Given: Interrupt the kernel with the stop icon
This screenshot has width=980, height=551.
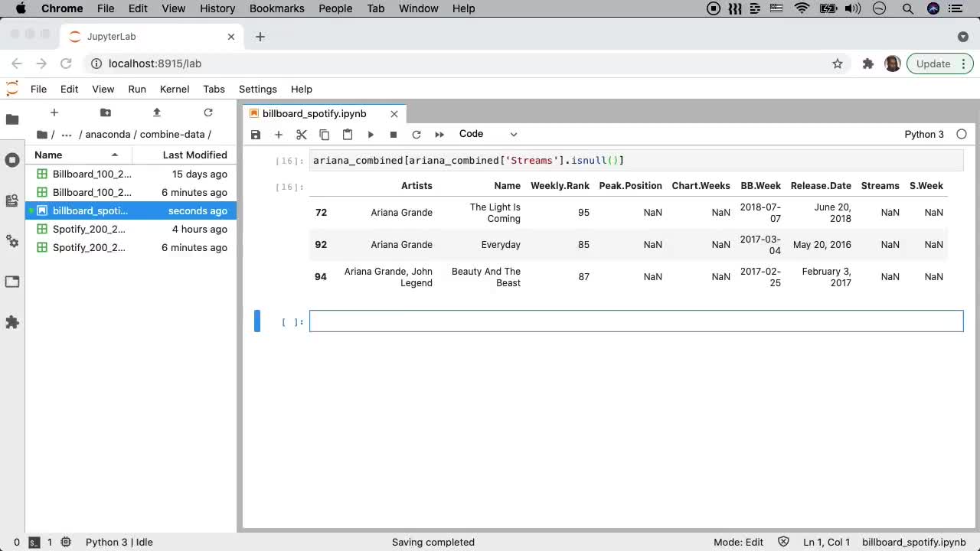Looking at the screenshot, I should [x=394, y=135].
